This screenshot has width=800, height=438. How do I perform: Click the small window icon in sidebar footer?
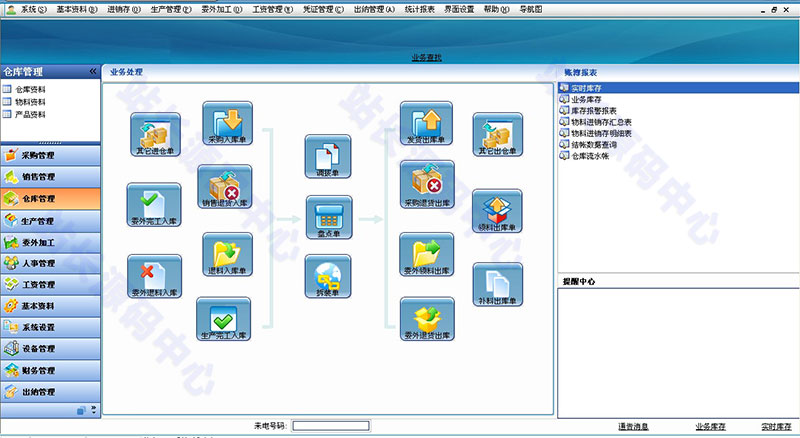pyautogui.click(x=81, y=410)
